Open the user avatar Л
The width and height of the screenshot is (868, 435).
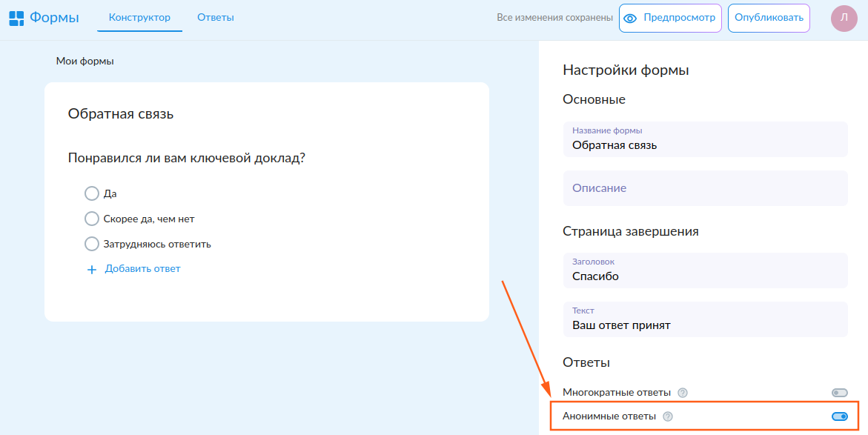pos(844,18)
